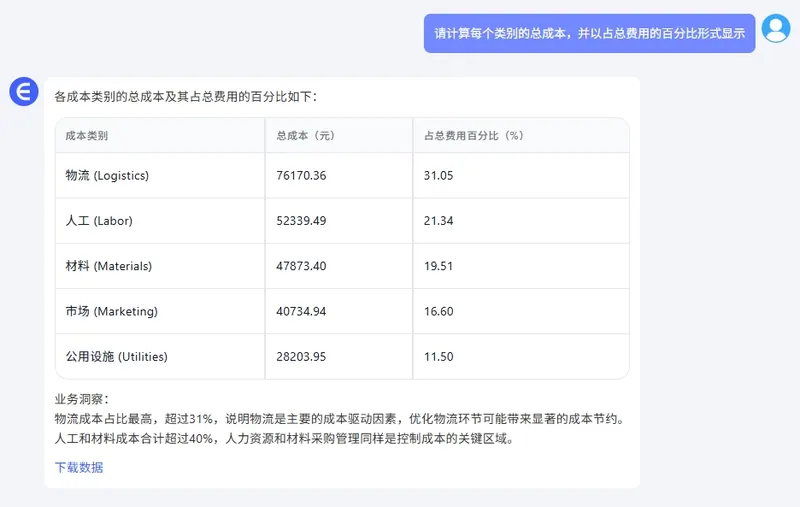Click the 19.51 percentage cell
The height and width of the screenshot is (507, 800).
439,266
